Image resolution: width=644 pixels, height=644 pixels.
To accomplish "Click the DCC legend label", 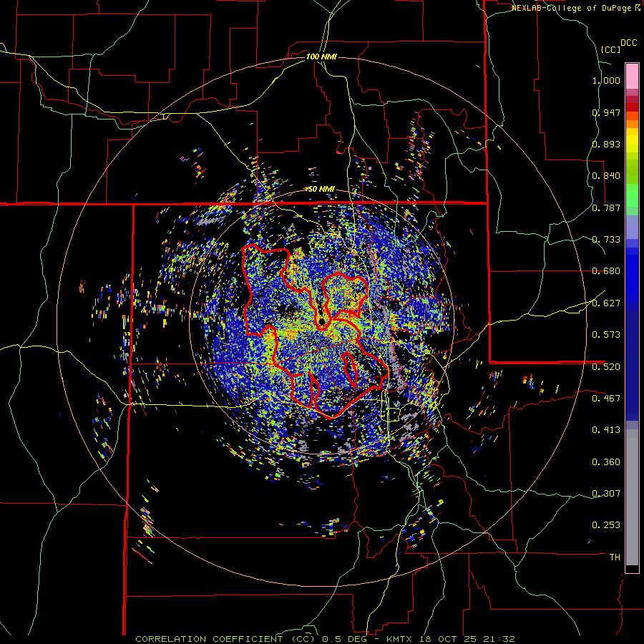I will click(629, 43).
